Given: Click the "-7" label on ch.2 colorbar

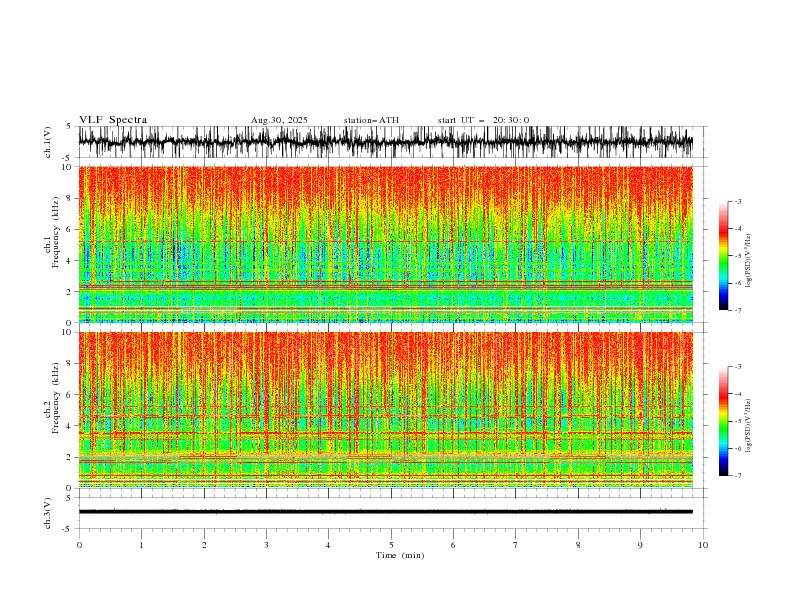Looking at the screenshot, I should click(737, 476).
